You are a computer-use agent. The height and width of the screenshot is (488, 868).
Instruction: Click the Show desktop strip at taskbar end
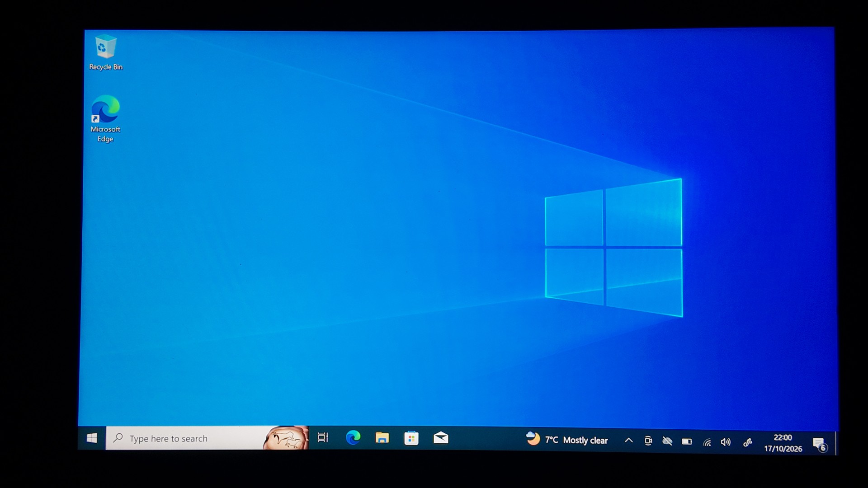(836, 444)
